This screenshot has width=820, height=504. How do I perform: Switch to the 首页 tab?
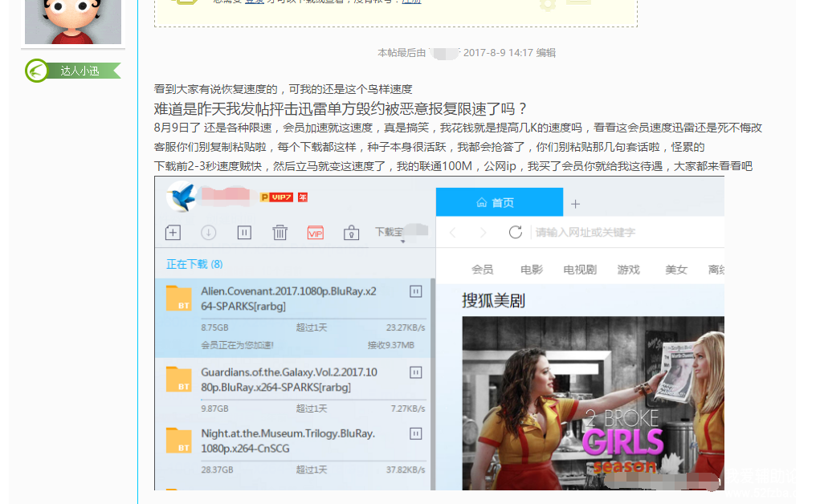[x=500, y=202]
